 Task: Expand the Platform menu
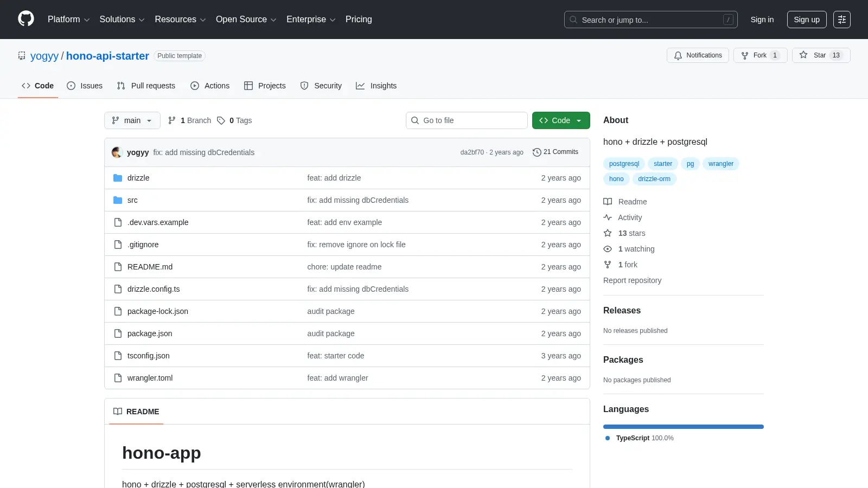68,20
